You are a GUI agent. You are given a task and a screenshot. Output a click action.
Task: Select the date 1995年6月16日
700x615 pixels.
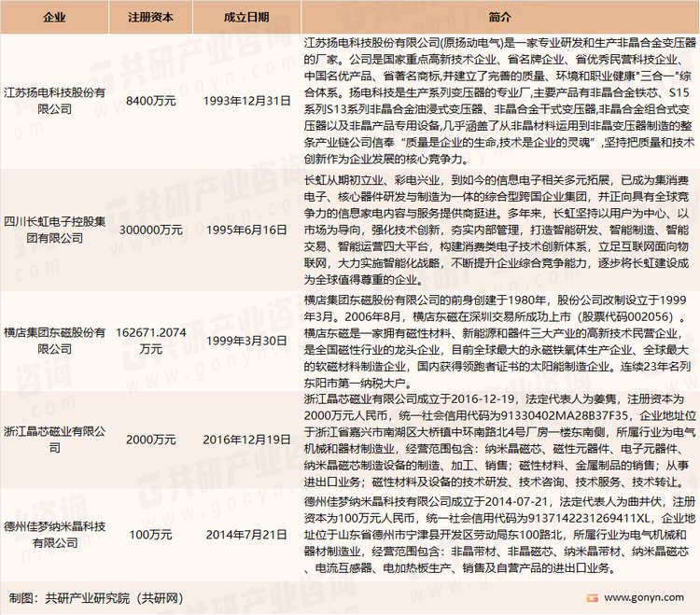pyautogui.click(x=246, y=230)
